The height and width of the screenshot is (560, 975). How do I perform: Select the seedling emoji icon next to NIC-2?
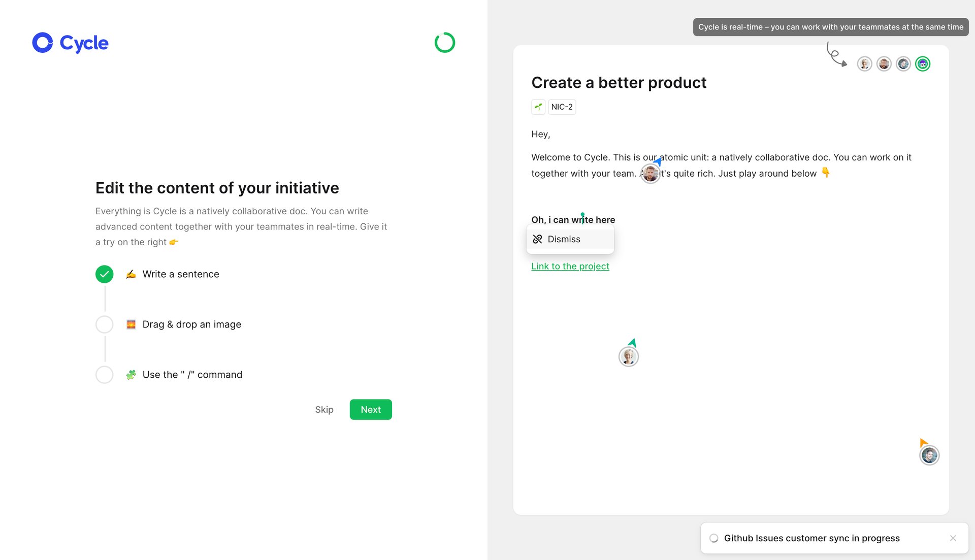pos(539,107)
